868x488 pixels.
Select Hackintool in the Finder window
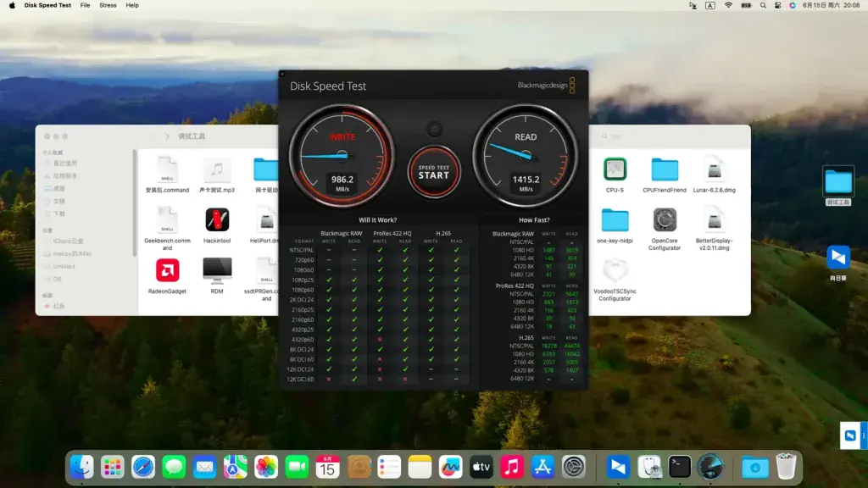(x=217, y=225)
